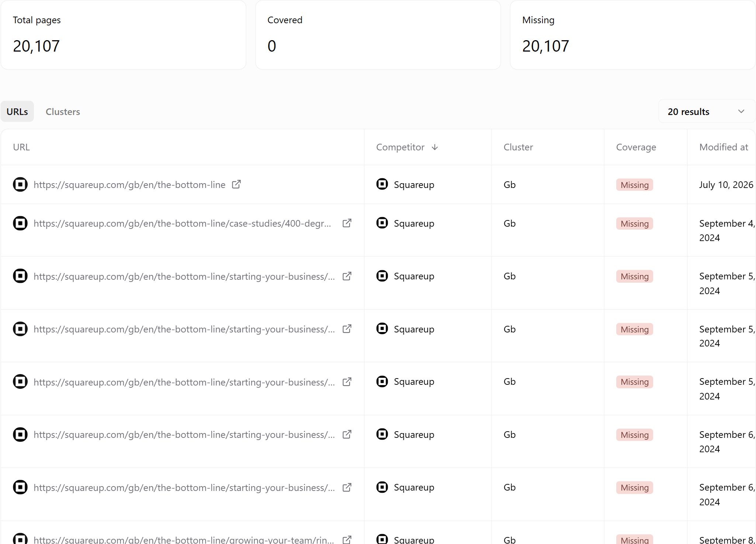Click the Modified at column header
The width and height of the screenshot is (756, 544).
click(x=724, y=147)
